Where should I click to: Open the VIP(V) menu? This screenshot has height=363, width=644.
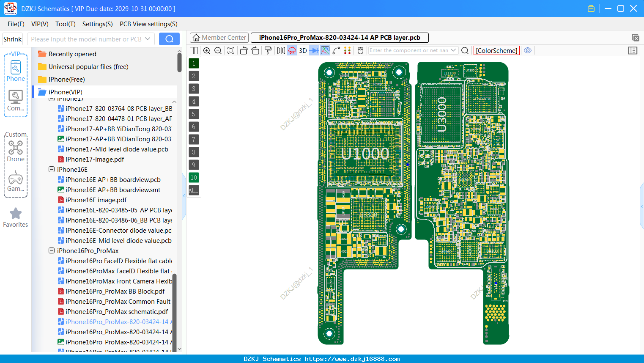pos(40,24)
